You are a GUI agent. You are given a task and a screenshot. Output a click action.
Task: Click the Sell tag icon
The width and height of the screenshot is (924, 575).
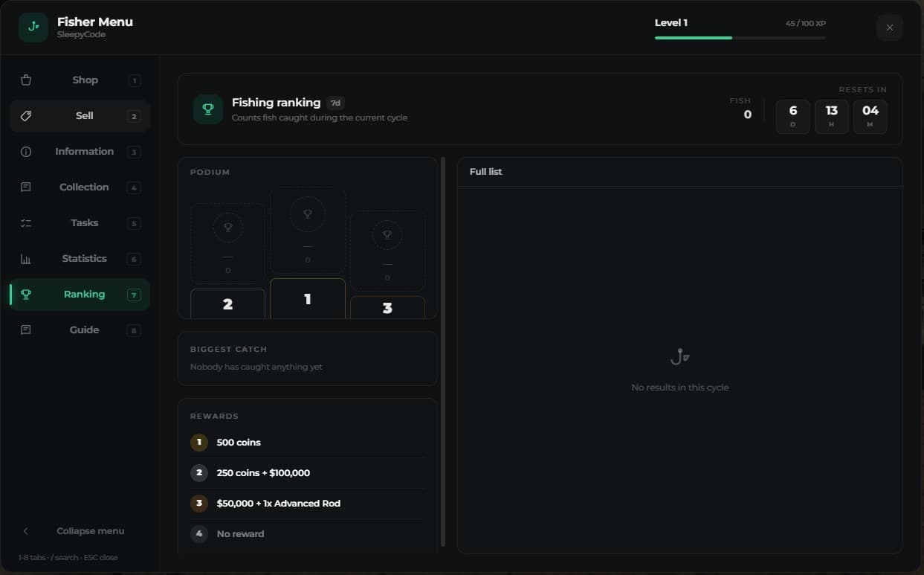[26, 116]
